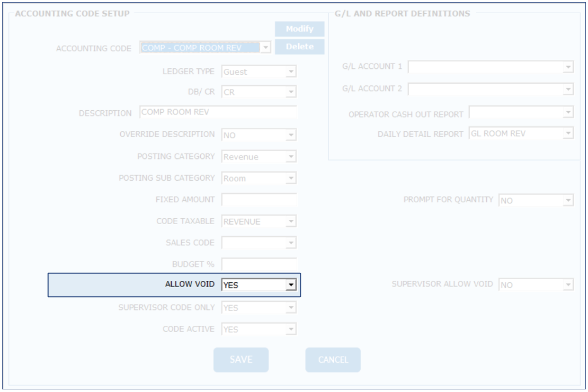The width and height of the screenshot is (588, 392).
Task: Click the Modify button
Action: click(x=299, y=29)
